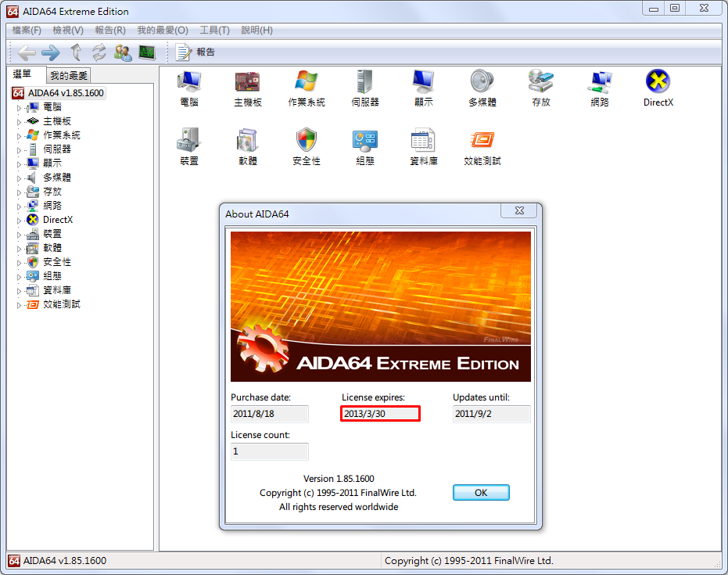Open the 網路 network icon in main pane
This screenshot has width=728, height=575.
pos(600,88)
